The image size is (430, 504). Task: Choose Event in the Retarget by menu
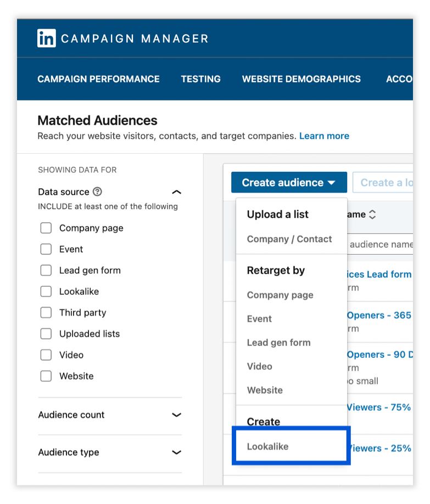coord(259,319)
